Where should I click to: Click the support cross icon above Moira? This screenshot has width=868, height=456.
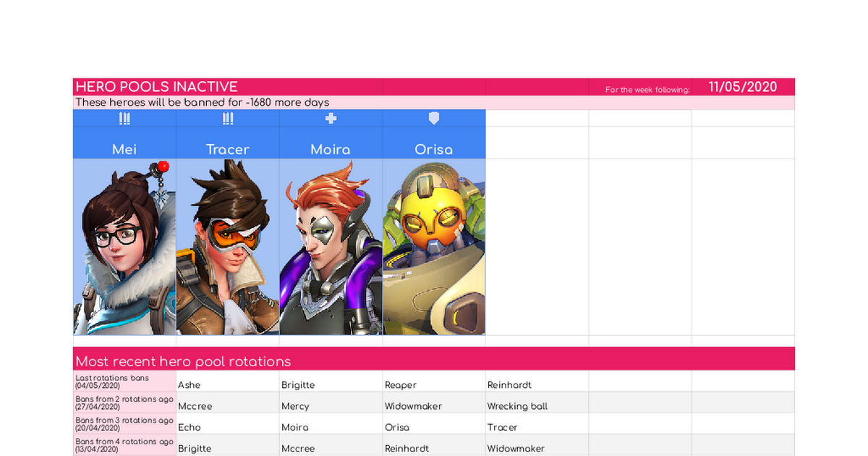tap(331, 119)
